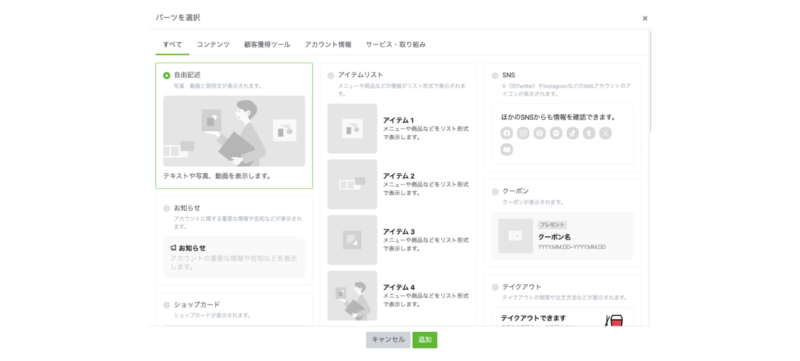
Task: Close the パーツを選択 dialog with X
Action: click(x=645, y=18)
